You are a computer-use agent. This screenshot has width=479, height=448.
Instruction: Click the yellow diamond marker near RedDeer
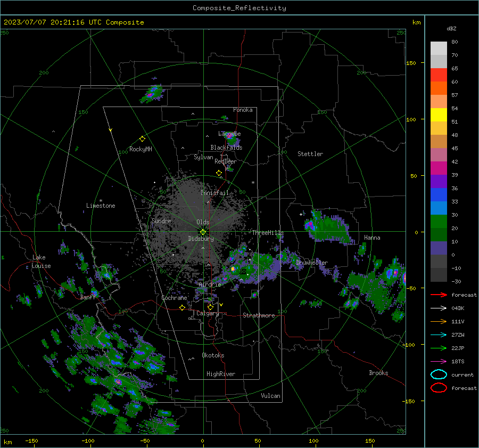(x=219, y=173)
